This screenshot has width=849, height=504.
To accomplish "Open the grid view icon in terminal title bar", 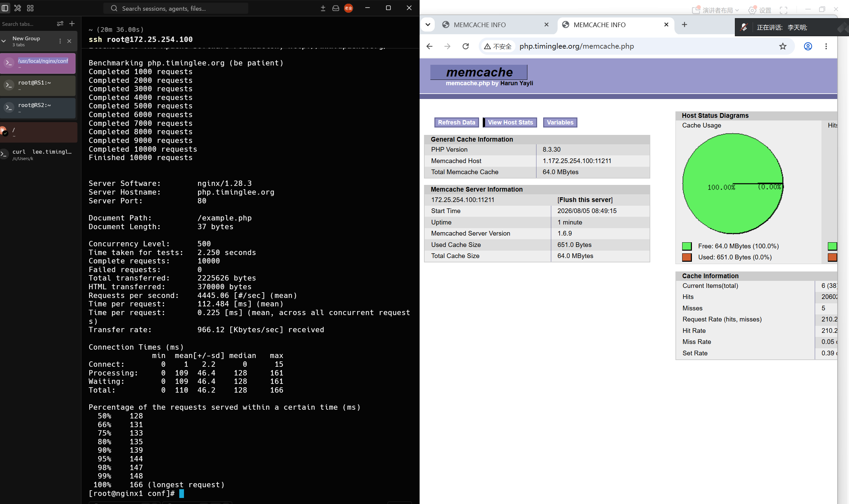I will pos(30,8).
